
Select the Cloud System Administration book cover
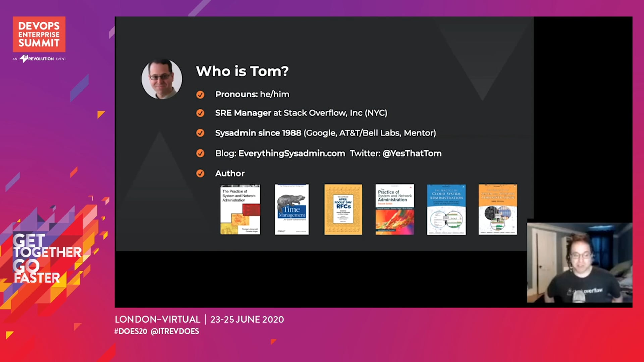click(446, 209)
